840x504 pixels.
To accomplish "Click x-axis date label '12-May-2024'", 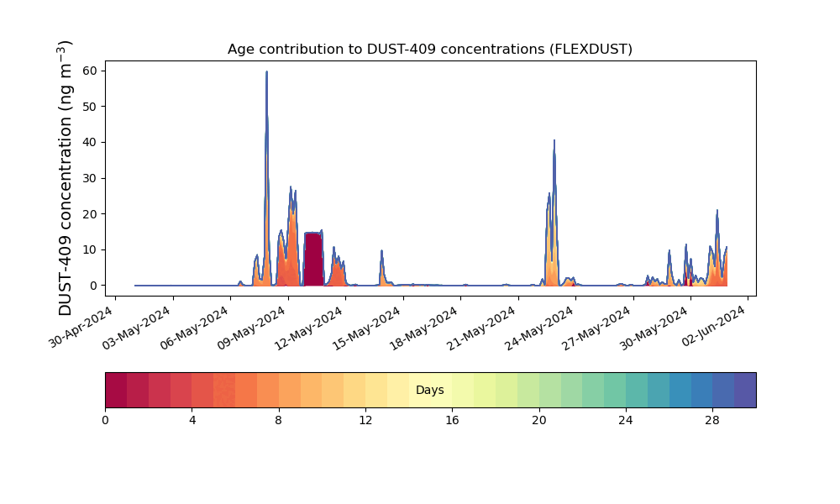I will pos(312,327).
